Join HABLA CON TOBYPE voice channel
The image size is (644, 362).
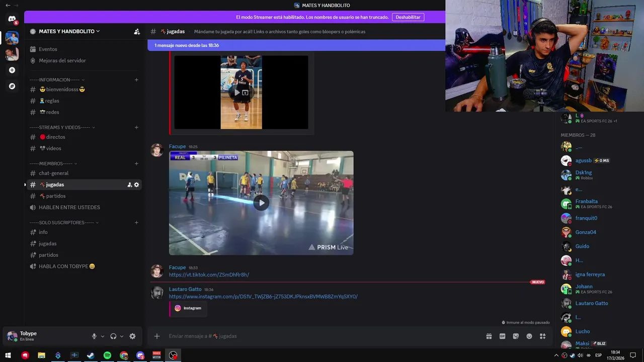[x=84, y=266]
